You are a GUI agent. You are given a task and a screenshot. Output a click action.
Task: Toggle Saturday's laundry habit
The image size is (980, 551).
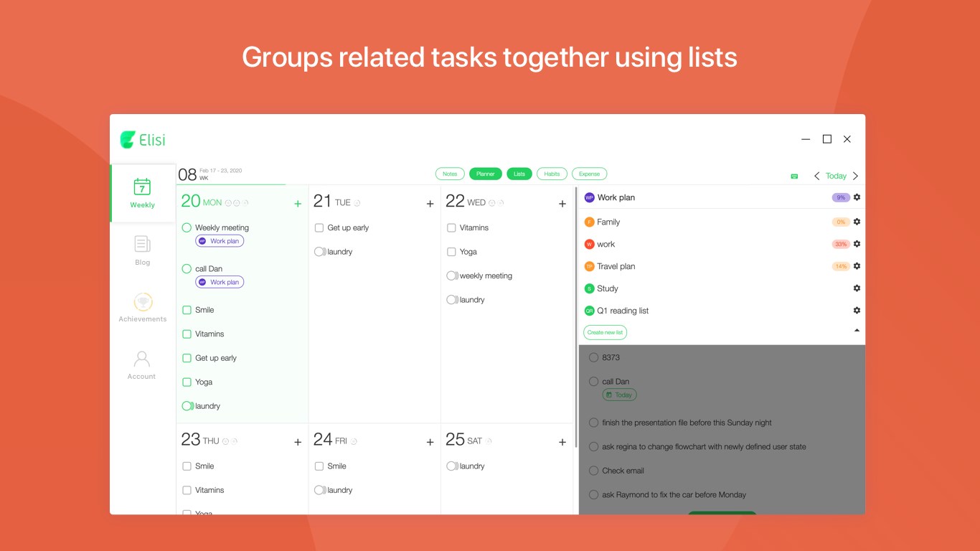[x=452, y=466]
